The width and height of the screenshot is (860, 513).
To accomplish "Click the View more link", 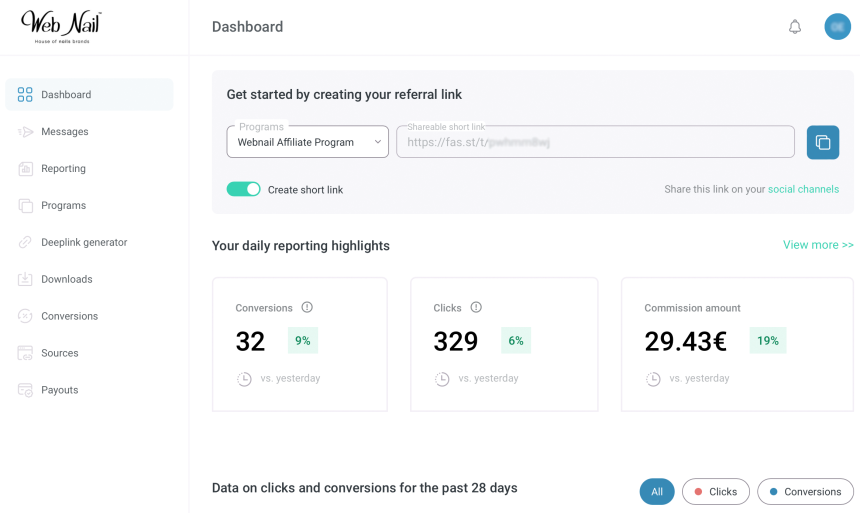I will pyautogui.click(x=818, y=245).
